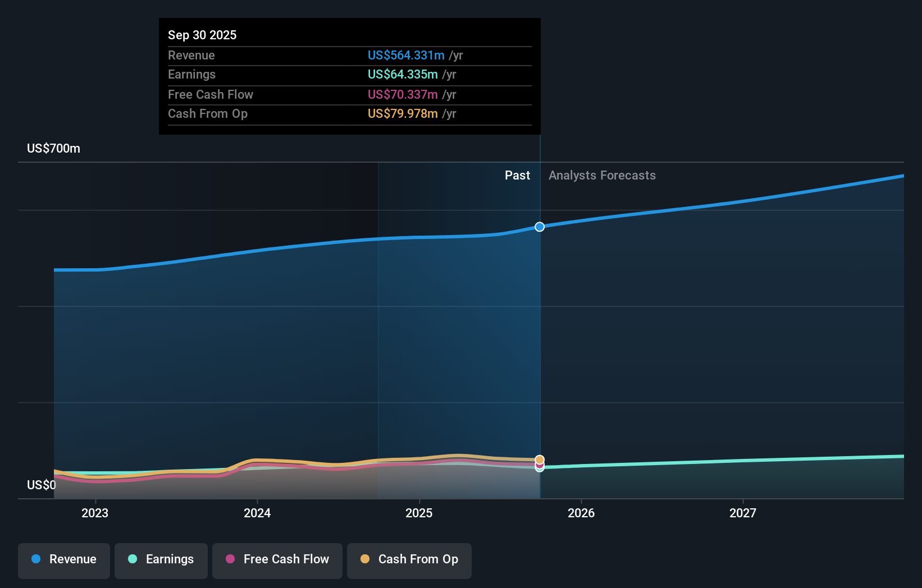Open the Analysts Forecasts section

(602, 175)
